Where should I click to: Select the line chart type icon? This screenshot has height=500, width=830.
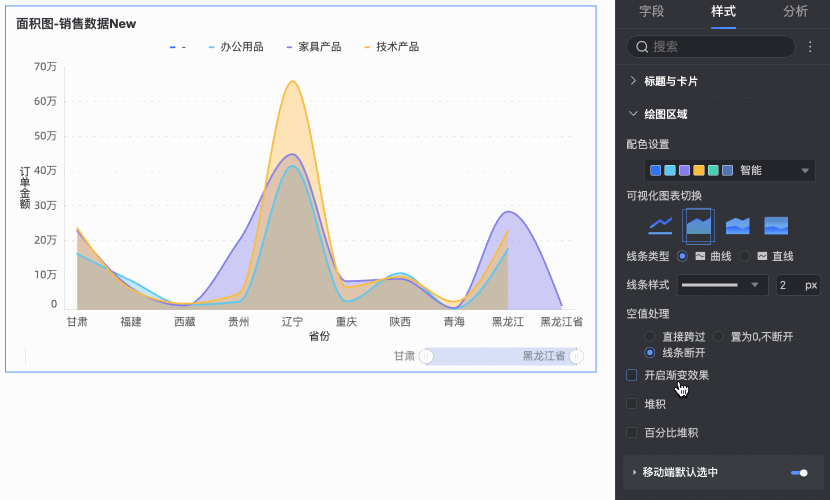(x=660, y=226)
